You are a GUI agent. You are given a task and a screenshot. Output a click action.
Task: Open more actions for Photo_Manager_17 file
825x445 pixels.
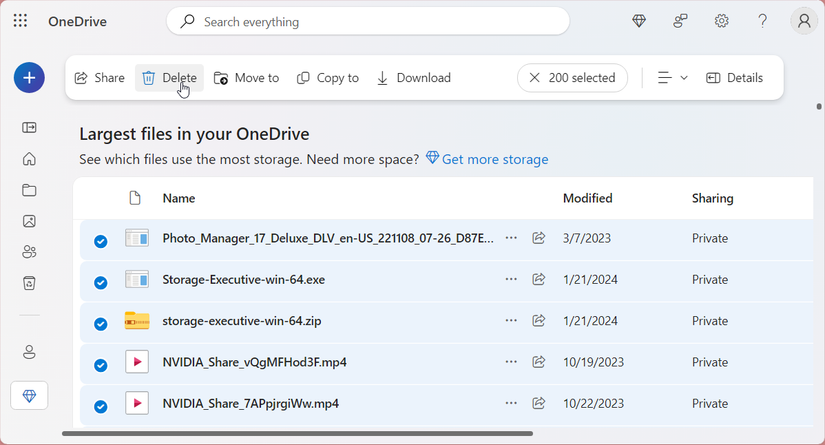pyautogui.click(x=511, y=238)
